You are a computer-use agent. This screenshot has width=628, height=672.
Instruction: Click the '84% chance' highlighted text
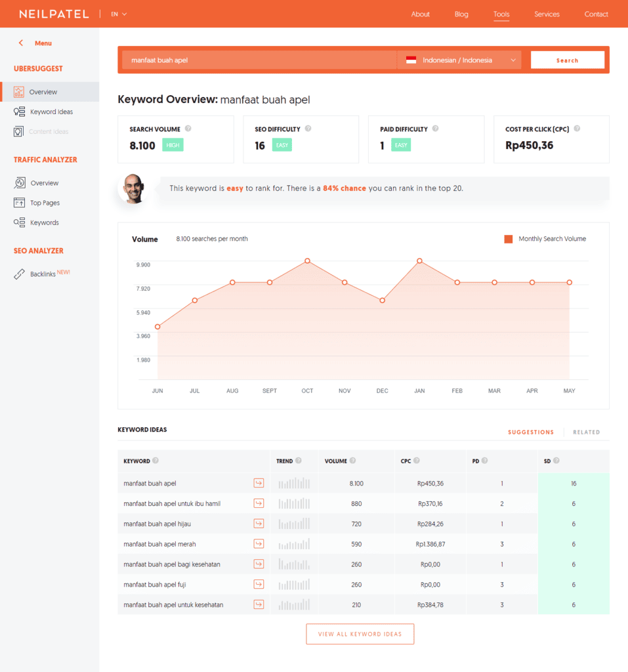345,188
